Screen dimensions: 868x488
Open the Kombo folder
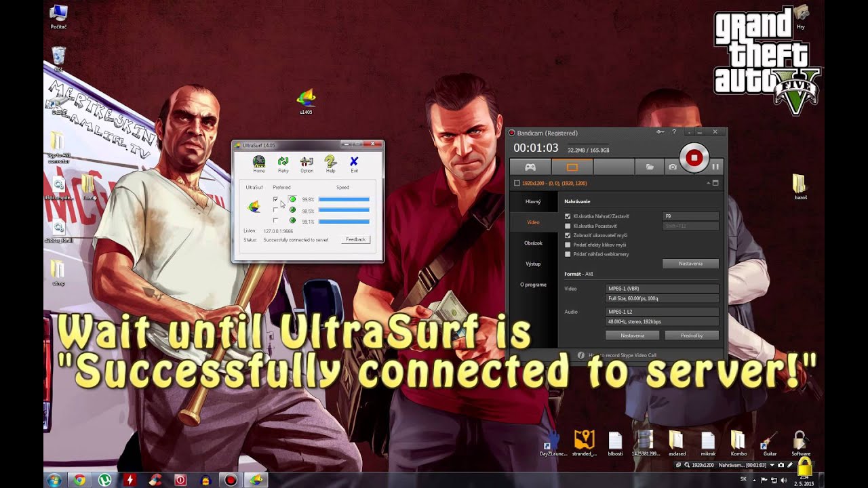coord(738,443)
